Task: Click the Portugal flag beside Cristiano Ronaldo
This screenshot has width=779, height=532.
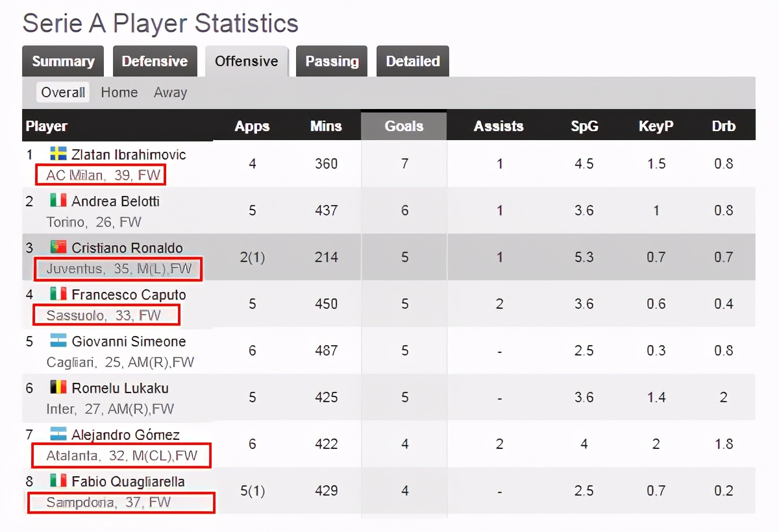Action: (x=58, y=248)
